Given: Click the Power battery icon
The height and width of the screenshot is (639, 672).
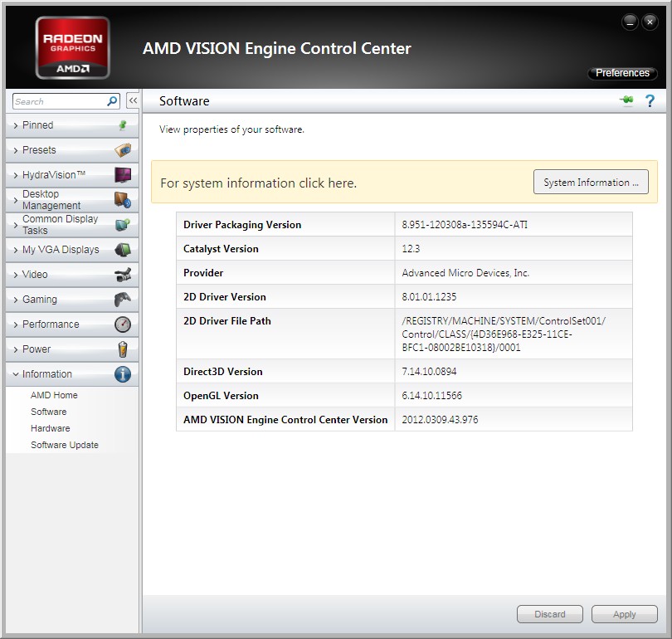Looking at the screenshot, I should [123, 349].
